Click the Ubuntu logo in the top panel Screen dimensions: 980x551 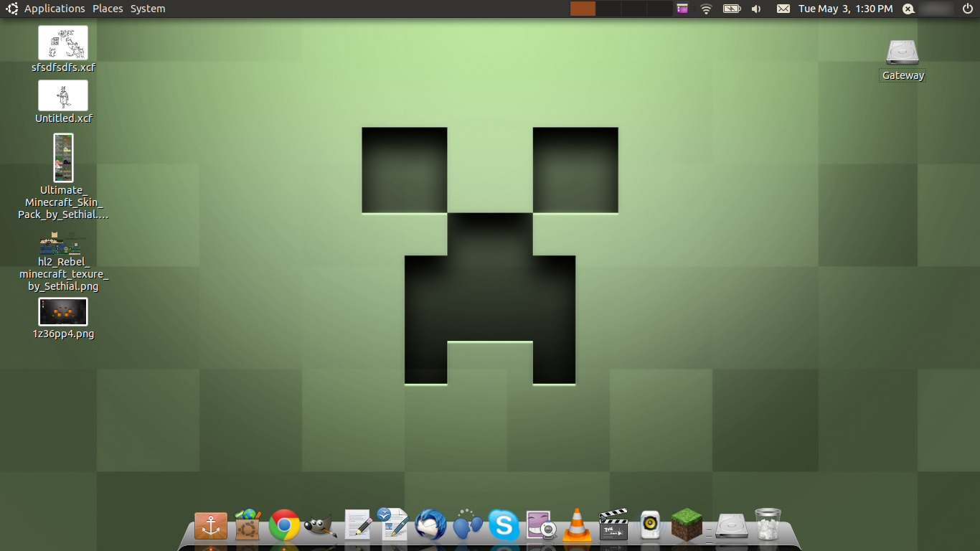[12, 9]
